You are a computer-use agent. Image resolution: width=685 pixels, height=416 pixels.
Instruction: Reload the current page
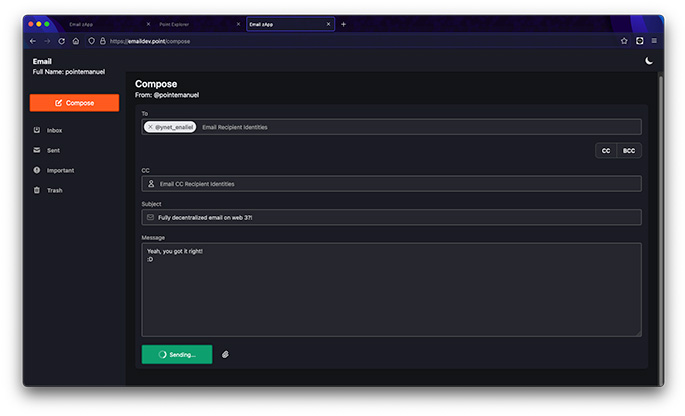(62, 41)
